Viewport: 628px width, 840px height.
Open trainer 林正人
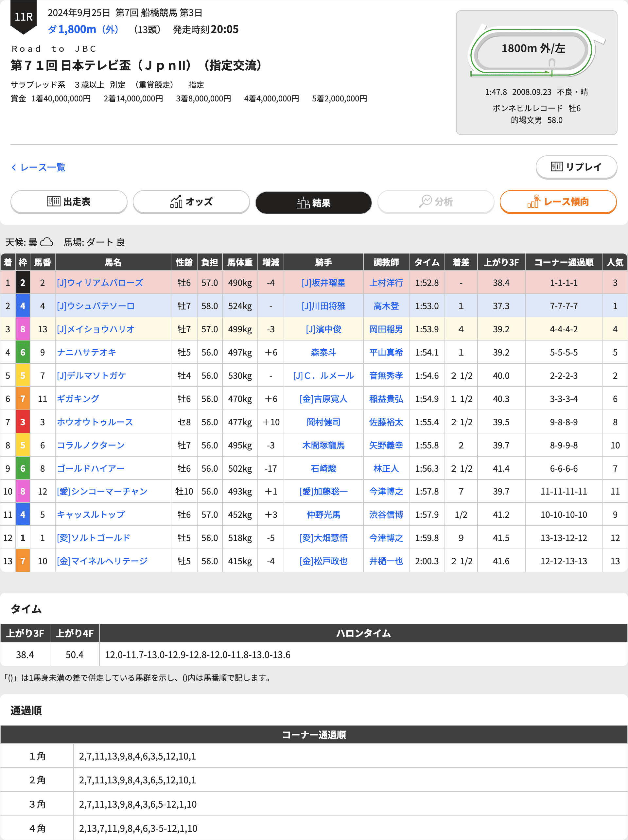386,468
